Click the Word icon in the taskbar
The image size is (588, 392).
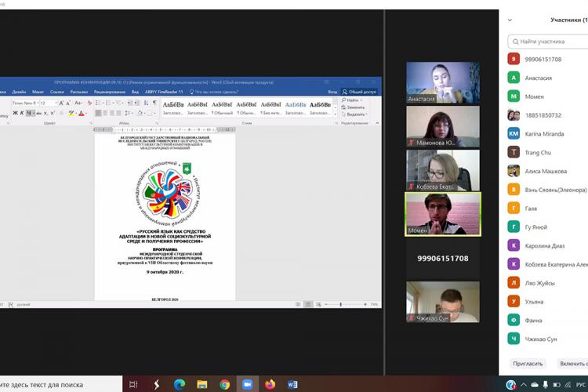293,384
